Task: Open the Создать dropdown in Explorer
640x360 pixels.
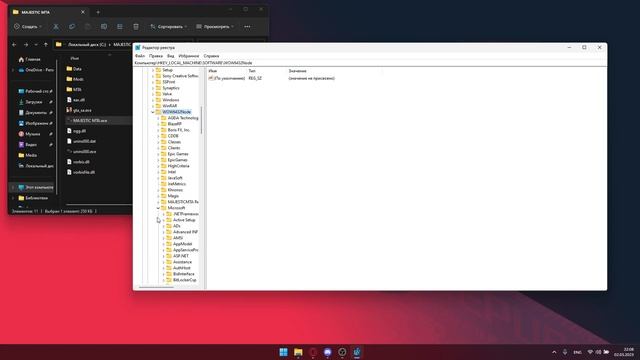Action: click(28, 27)
